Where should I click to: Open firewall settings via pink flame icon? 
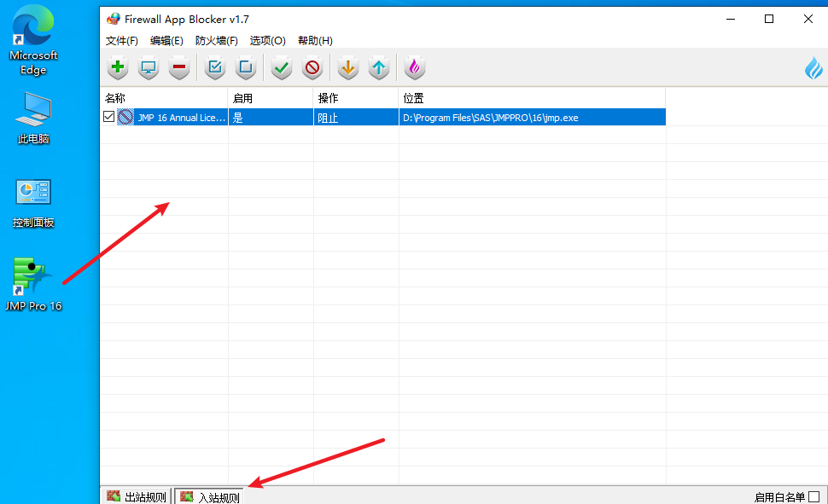point(414,67)
